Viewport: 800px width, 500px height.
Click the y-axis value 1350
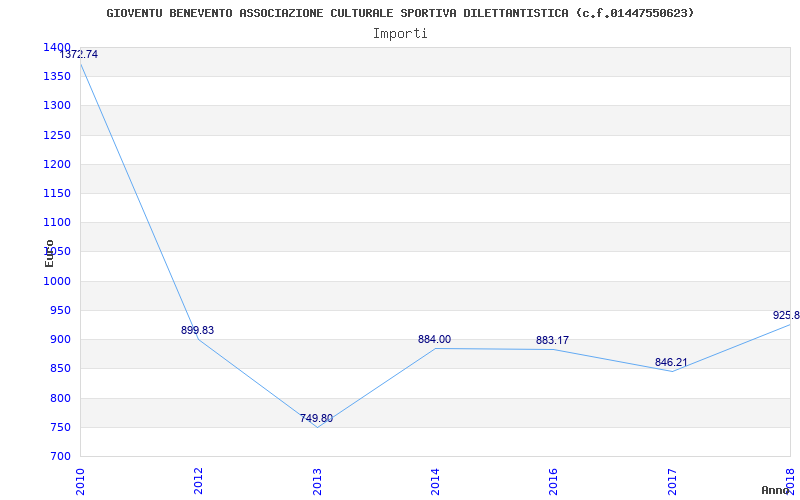coord(57,77)
